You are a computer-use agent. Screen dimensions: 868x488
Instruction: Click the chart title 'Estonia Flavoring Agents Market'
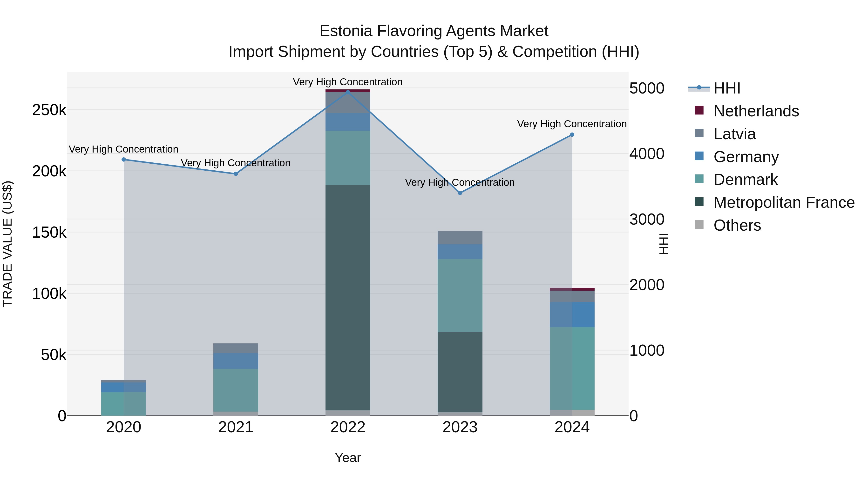coord(434,31)
